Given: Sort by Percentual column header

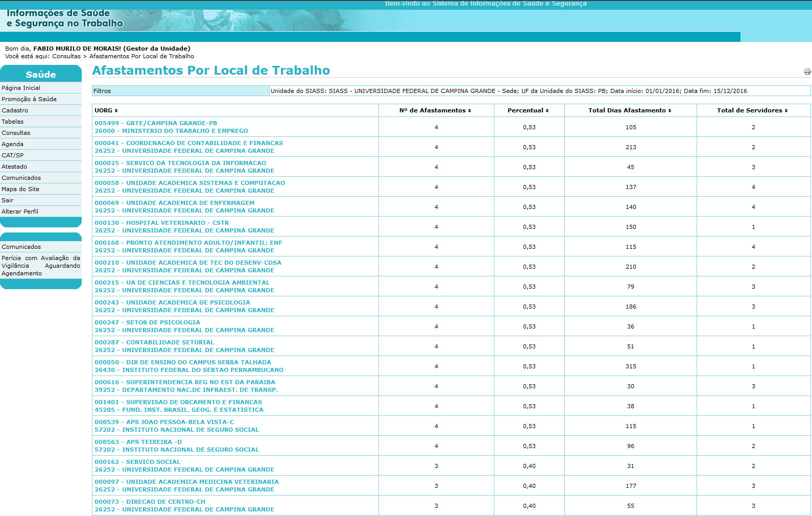Looking at the screenshot, I should coord(528,110).
